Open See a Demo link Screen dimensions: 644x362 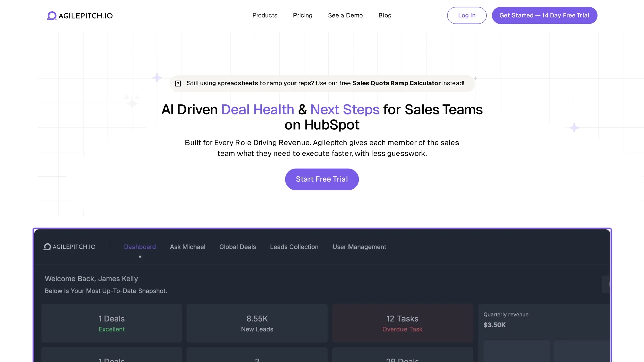tap(345, 15)
